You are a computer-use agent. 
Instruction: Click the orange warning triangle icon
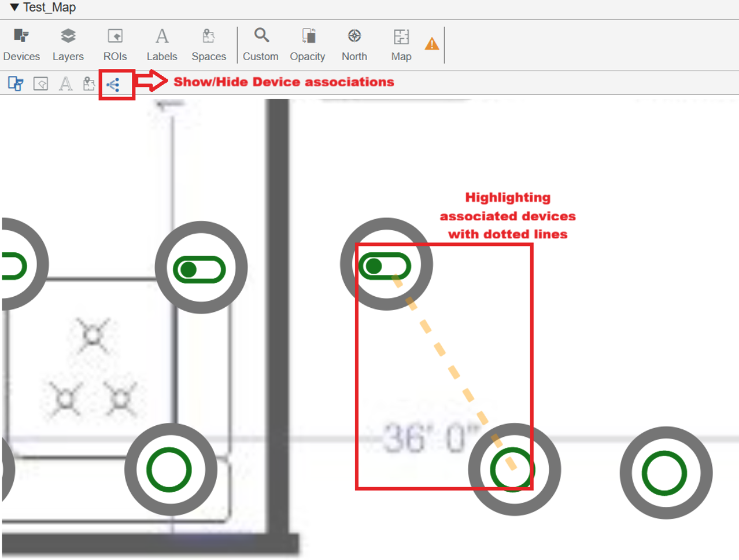432,44
